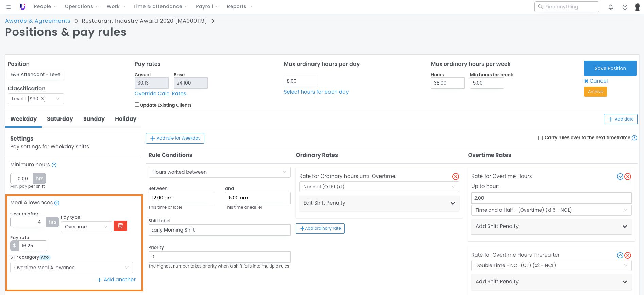Move Rate for Overtime Hours down
This screenshot has height=295, width=644.
point(620,177)
